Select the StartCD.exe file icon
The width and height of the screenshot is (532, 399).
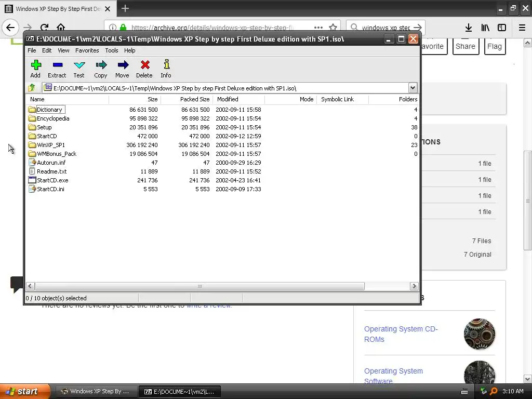pos(32,180)
